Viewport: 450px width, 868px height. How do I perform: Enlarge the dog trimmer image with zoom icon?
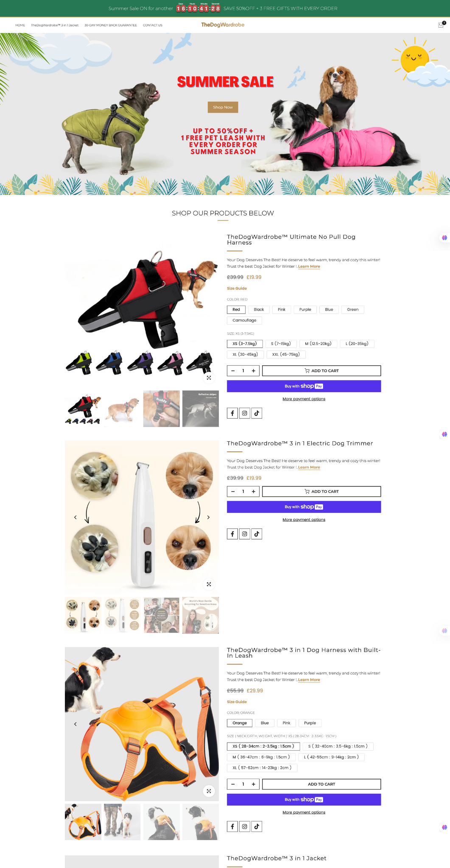pyautogui.click(x=209, y=584)
